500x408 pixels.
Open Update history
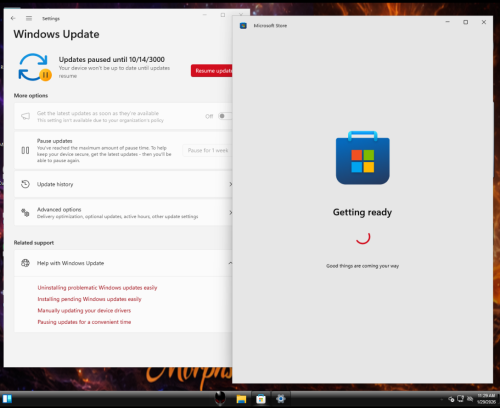123,184
